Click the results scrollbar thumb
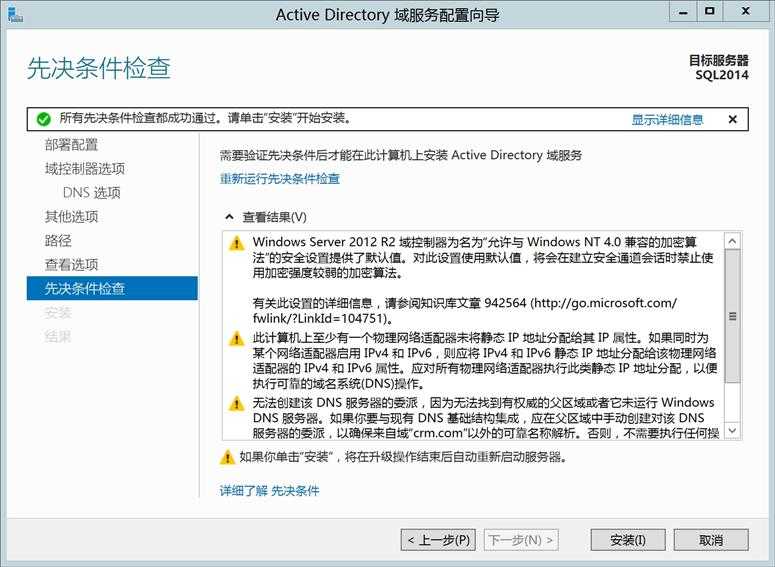775x567 pixels. pos(732,316)
